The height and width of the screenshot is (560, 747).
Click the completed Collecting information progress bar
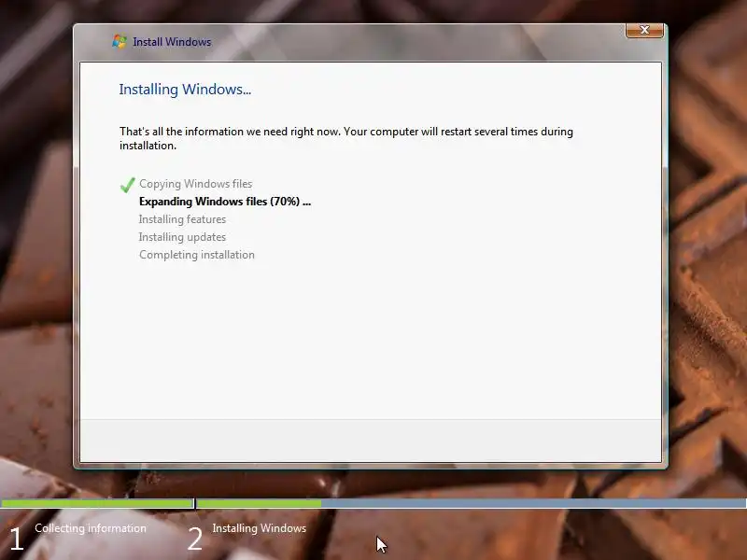pyautogui.click(x=97, y=503)
